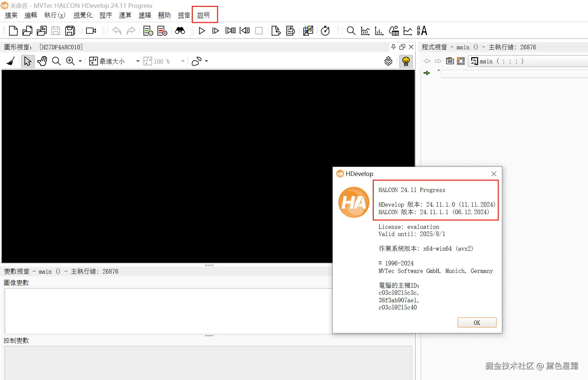Float the graphics window with the restore icon

(x=402, y=47)
